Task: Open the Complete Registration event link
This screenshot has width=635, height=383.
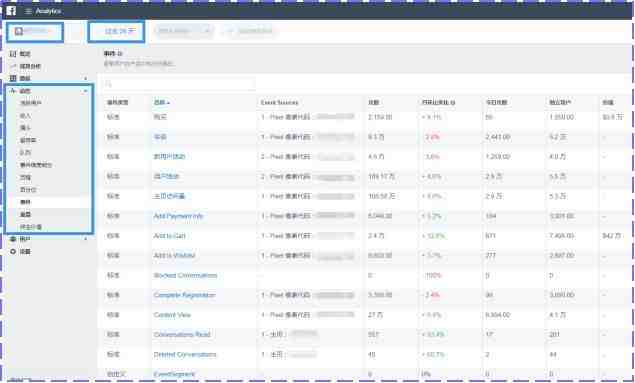Action: pyautogui.click(x=184, y=295)
